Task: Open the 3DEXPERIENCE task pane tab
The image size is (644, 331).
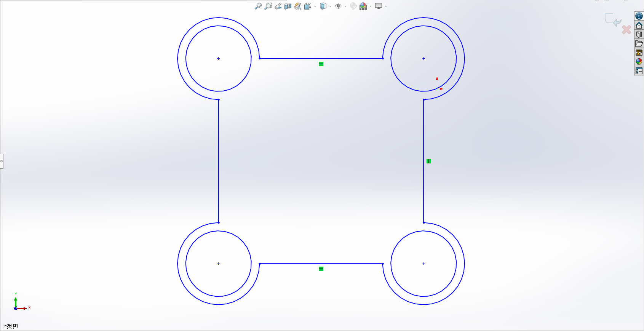Action: tap(639, 16)
